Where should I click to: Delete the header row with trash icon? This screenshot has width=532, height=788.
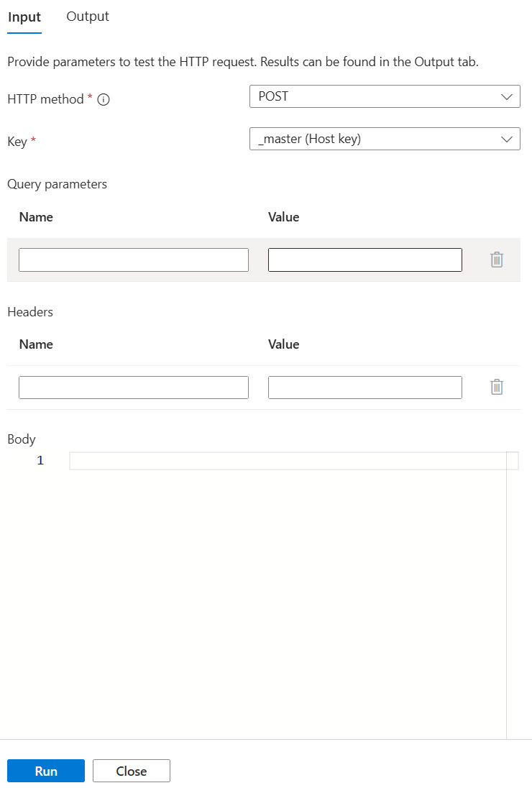[x=497, y=387]
